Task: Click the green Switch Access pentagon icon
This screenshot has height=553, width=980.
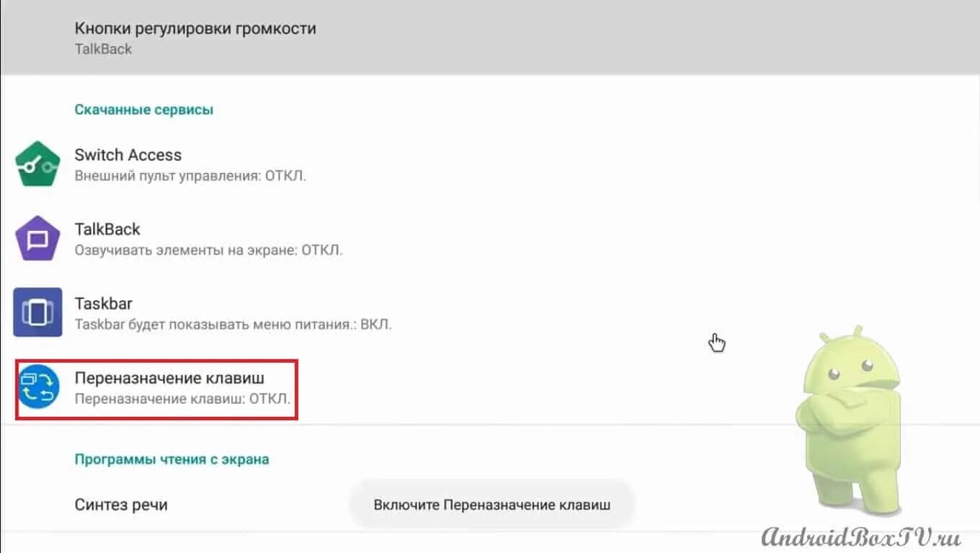Action: pos(37,164)
